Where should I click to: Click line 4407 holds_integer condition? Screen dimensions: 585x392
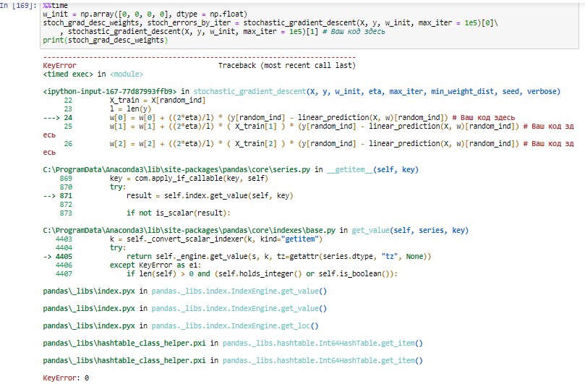226,274
